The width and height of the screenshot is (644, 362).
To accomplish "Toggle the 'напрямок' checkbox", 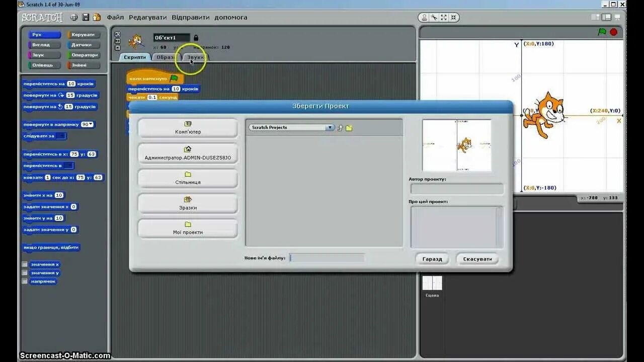I will coord(25,282).
